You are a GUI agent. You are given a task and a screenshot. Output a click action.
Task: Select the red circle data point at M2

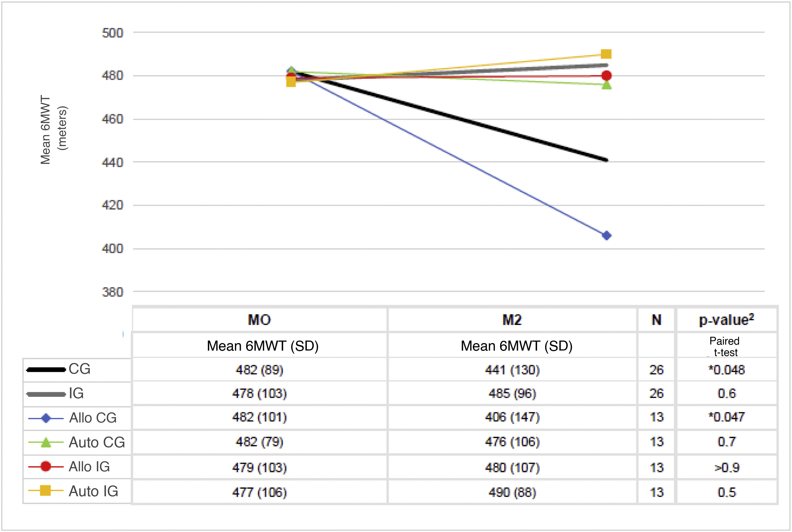606,75
